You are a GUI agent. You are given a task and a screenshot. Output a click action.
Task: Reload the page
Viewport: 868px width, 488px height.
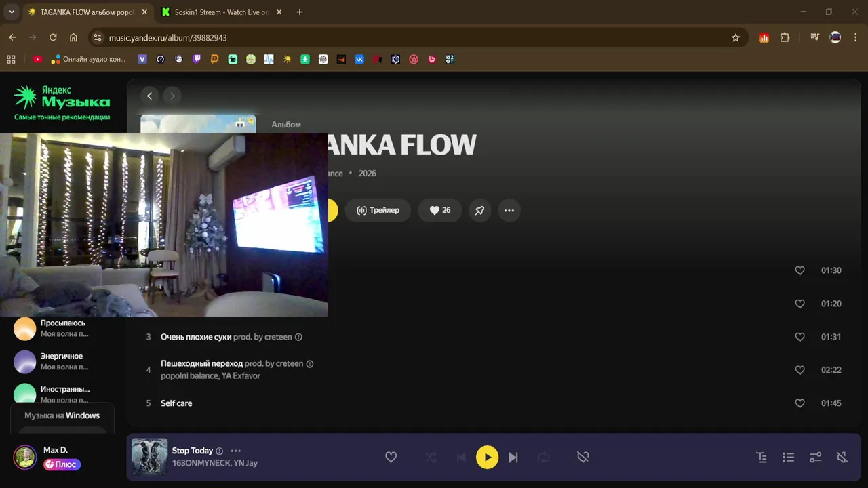tap(53, 38)
